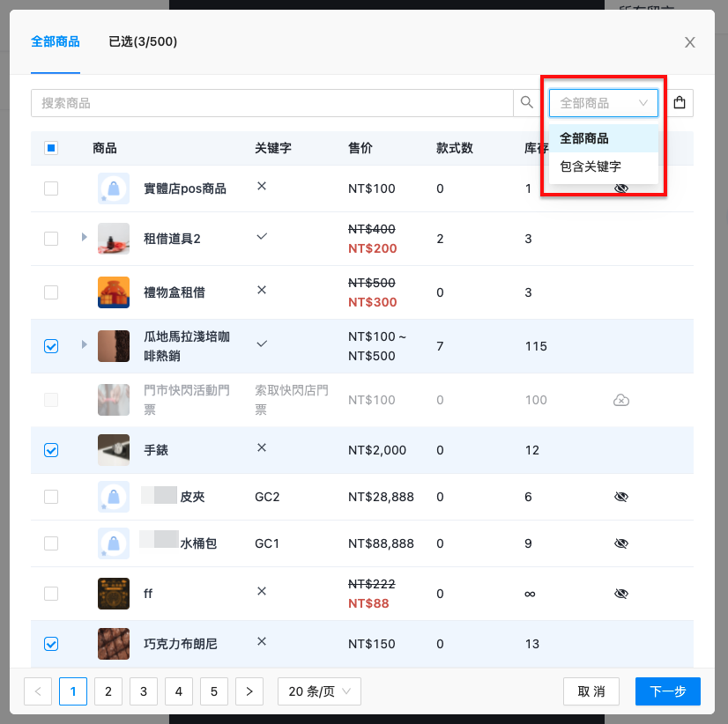
Task: Click 手錶 product thumbnail
Action: click(x=114, y=450)
